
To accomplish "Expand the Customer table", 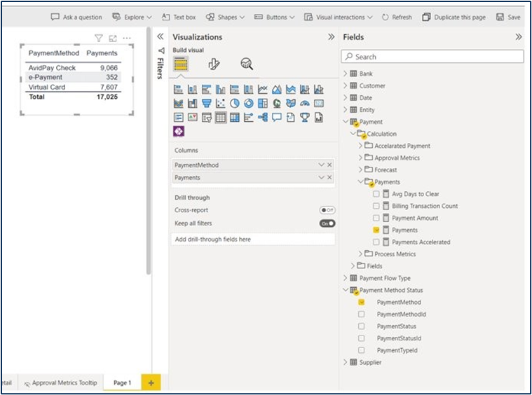I will tap(345, 85).
